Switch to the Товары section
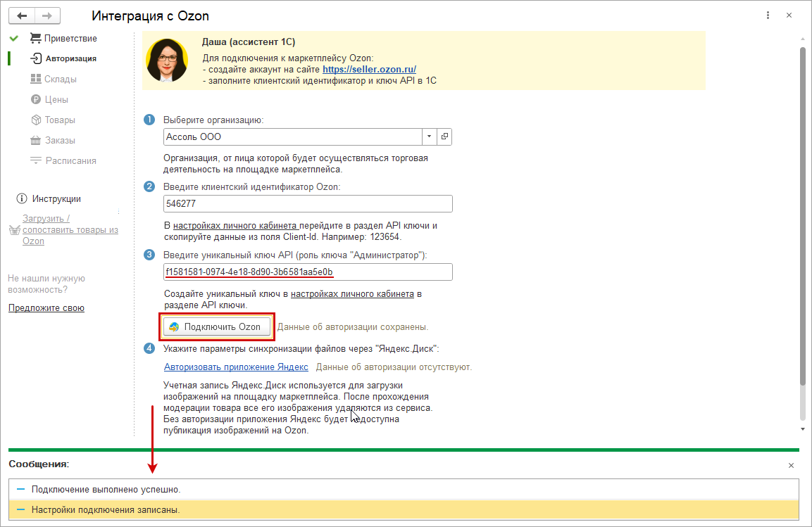 [60, 120]
